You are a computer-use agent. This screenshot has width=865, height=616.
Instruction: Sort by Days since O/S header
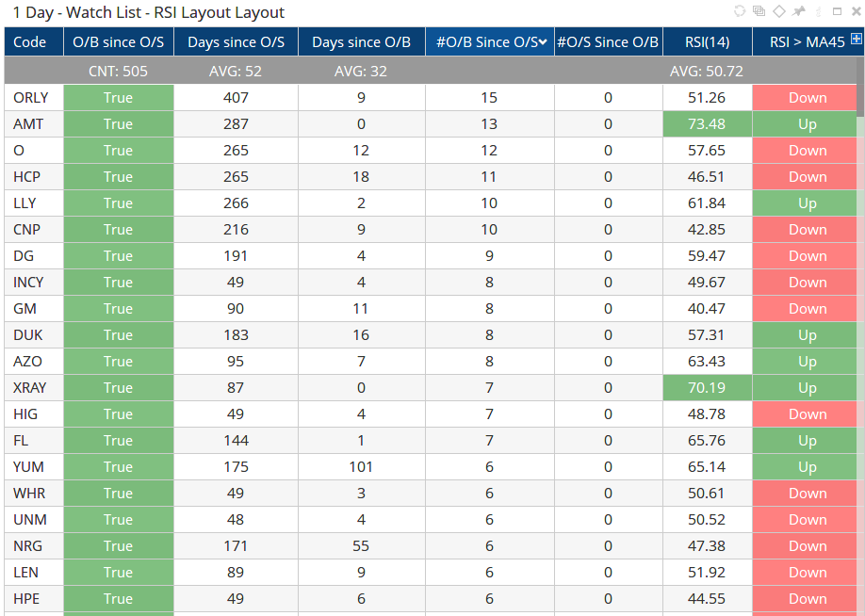237,42
